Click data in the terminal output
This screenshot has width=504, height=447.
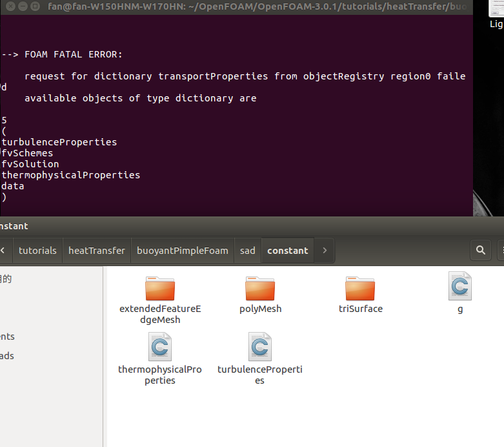point(13,186)
